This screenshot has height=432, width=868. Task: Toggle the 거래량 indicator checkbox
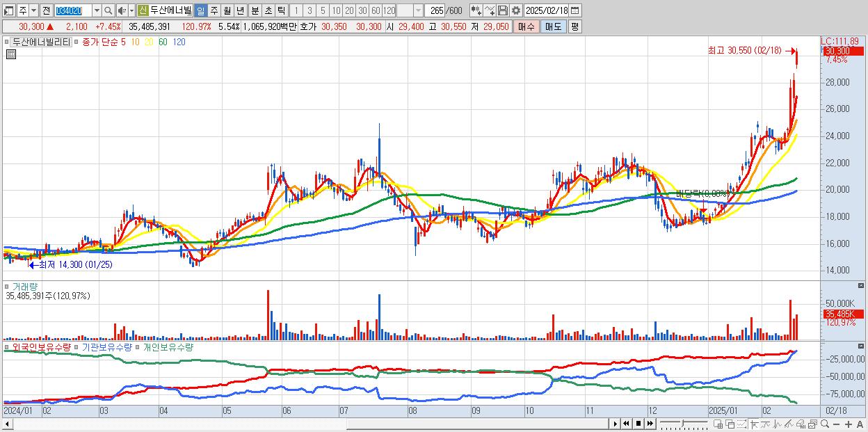click(x=7, y=286)
